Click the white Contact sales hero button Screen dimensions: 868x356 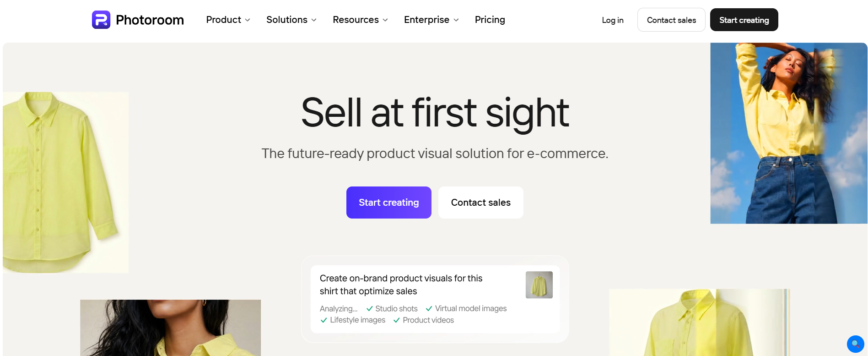481,203
